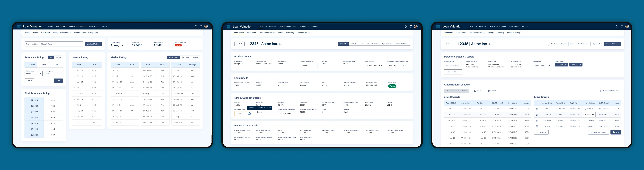Click the Load Ratings button
Viewport: 644px width, 170px height.
coord(93,44)
